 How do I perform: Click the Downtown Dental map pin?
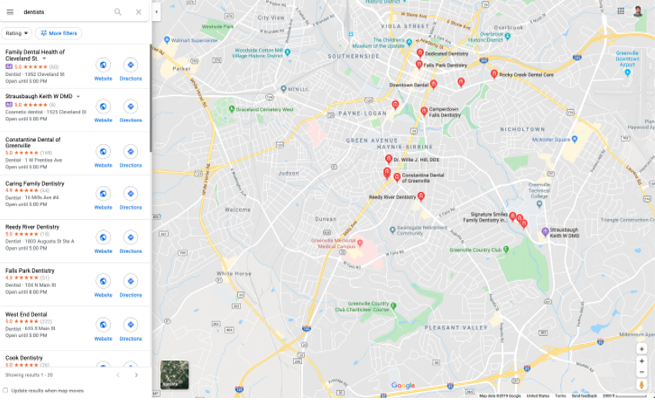pos(434,85)
